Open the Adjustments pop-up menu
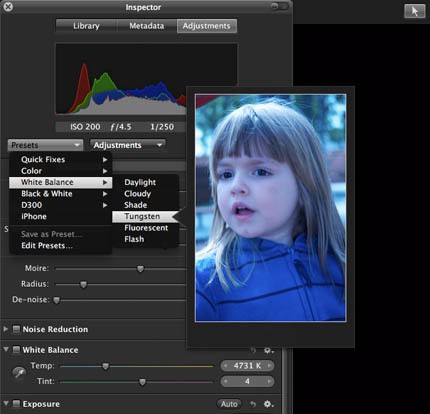Viewport: 430px width, 414px height. (128, 145)
